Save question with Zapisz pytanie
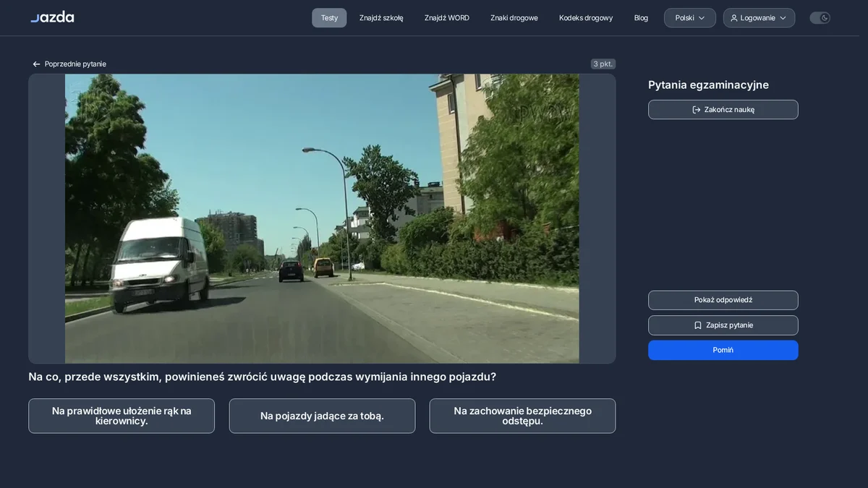The width and height of the screenshot is (868, 488). pyautogui.click(x=723, y=325)
